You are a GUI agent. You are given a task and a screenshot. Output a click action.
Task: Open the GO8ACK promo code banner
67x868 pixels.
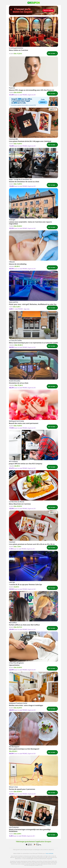coord(33,102)
